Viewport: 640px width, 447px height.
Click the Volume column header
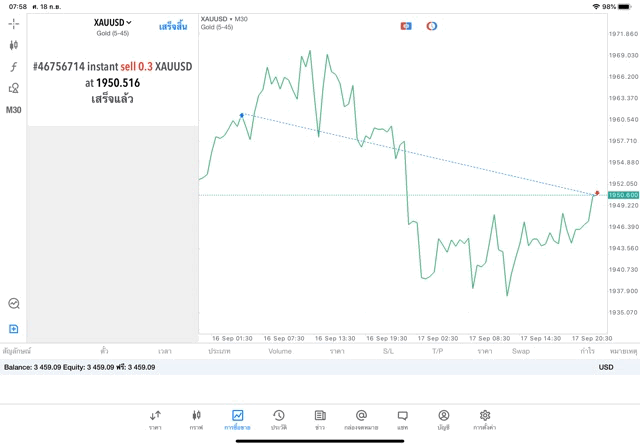(280, 351)
